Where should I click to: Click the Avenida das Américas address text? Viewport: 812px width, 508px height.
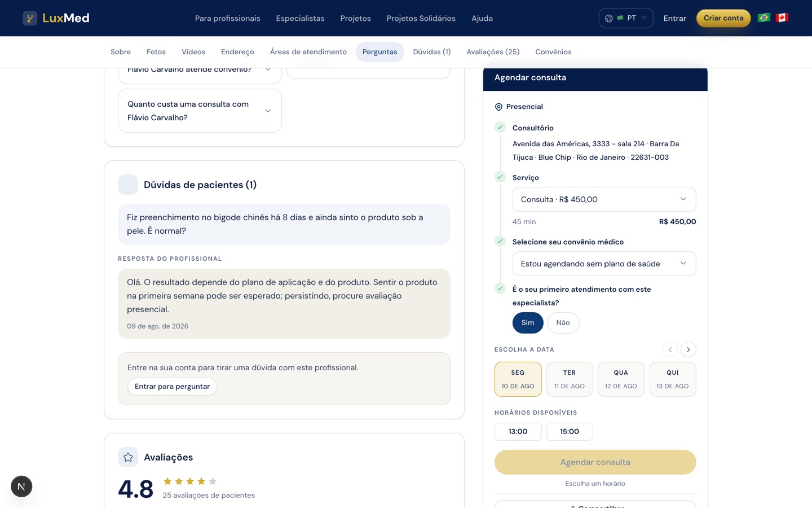click(x=595, y=151)
